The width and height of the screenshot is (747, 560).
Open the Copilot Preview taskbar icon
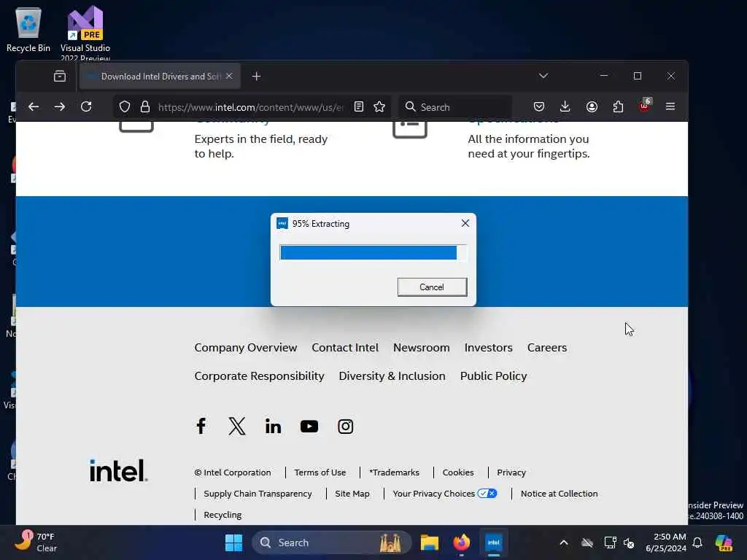[x=724, y=542]
